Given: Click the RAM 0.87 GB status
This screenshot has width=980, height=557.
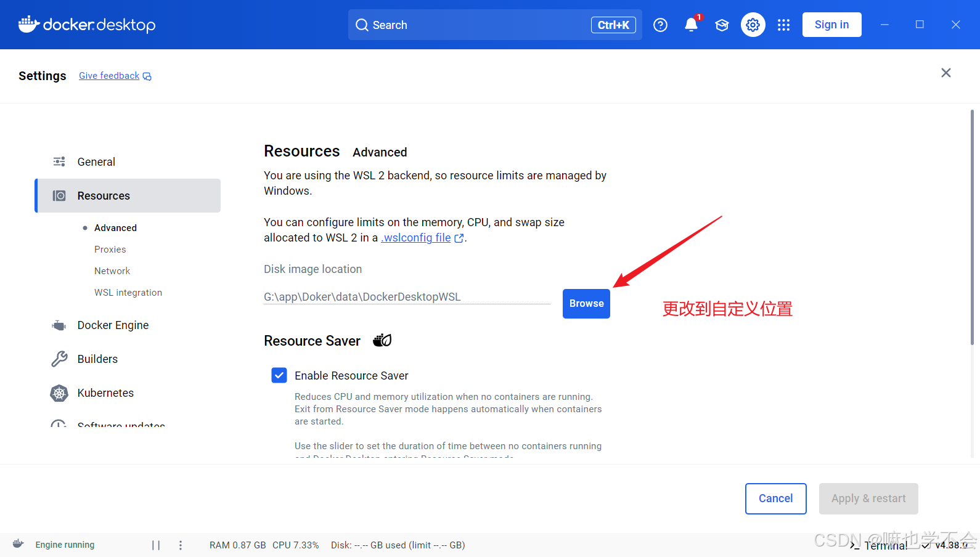Looking at the screenshot, I should (x=238, y=545).
